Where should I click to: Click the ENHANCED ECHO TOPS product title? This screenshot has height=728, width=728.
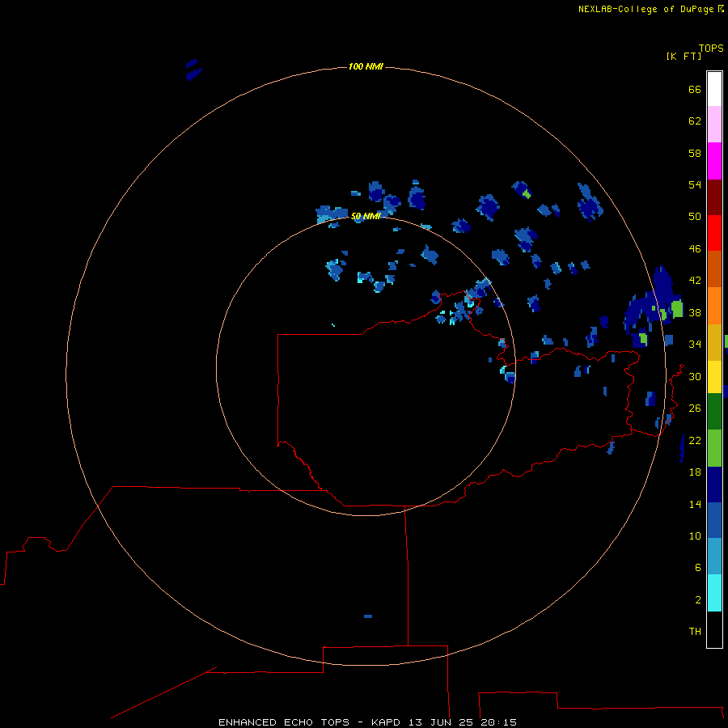(284, 722)
